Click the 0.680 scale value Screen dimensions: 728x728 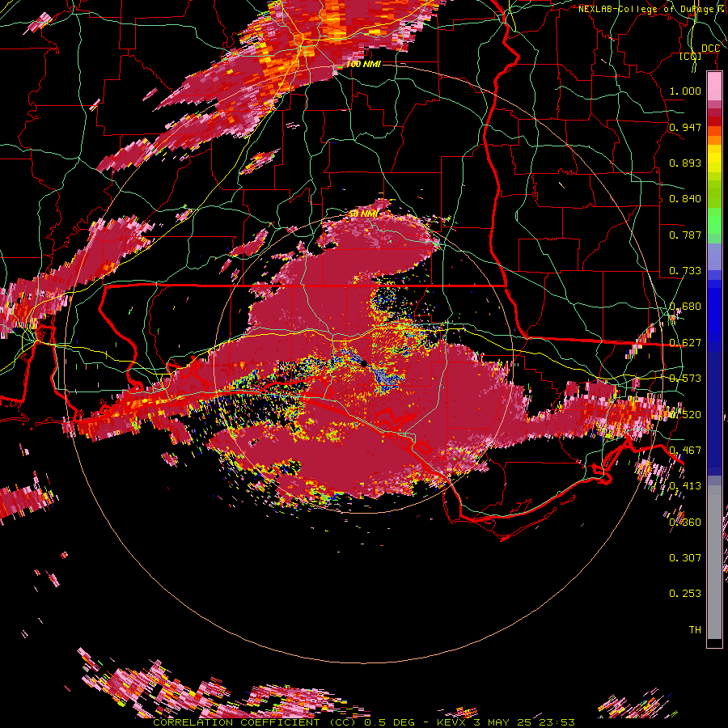point(685,307)
